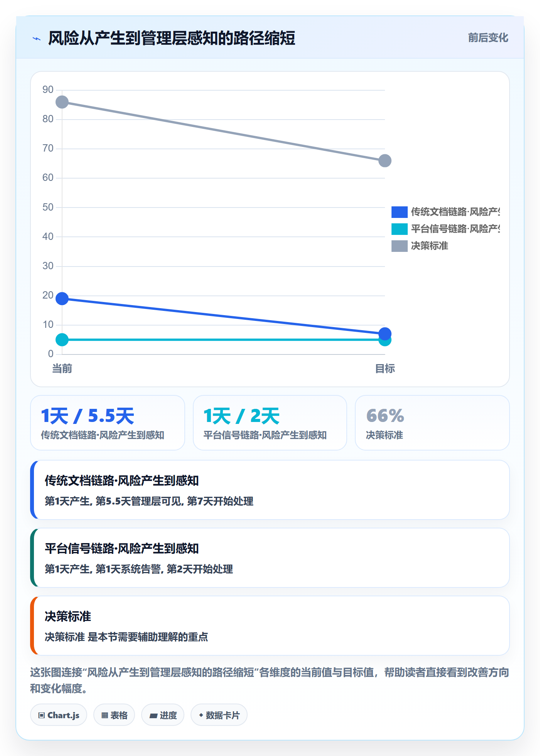Click the 传统文档链路 legend text
Screen dimensions: 540x756
(x=455, y=212)
